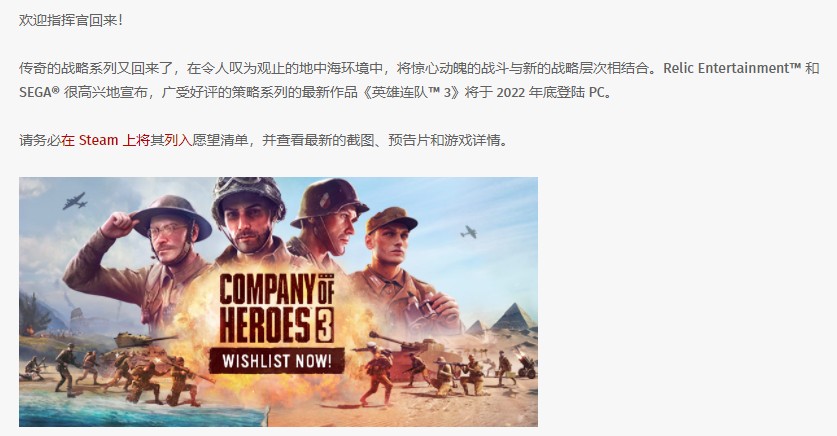
Task: Click the pyramids in the banner artwork
Action: [x=502, y=319]
